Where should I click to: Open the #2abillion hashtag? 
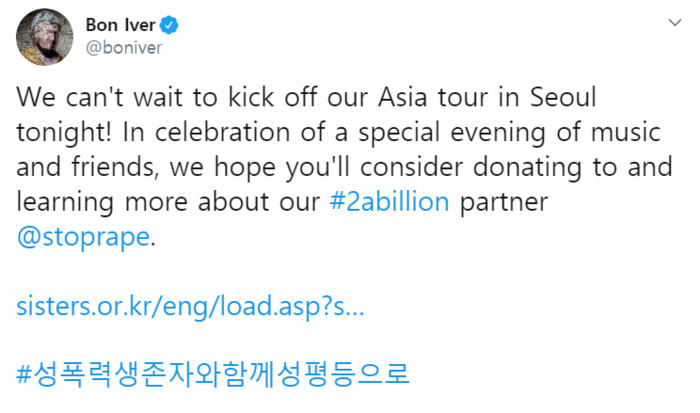(x=389, y=202)
